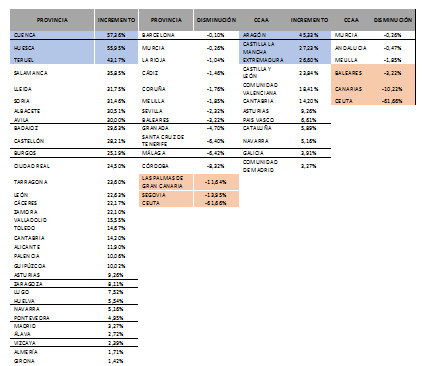The image size is (423, 366).
Task: Click the HUESCA blue highlighted cell
Action: click(52, 48)
